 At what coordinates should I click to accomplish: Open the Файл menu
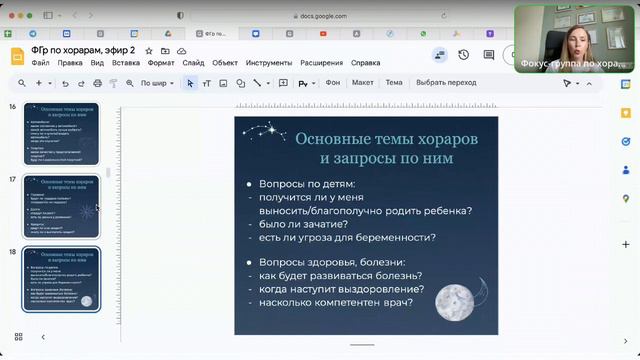pyautogui.click(x=40, y=63)
